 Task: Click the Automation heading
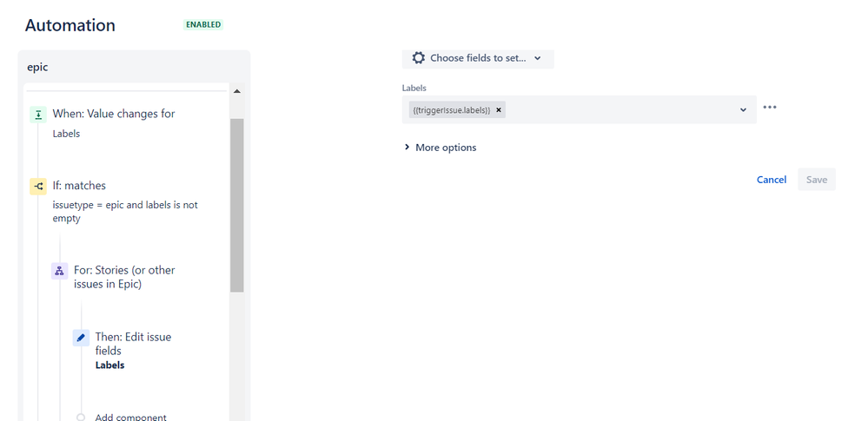(70, 25)
